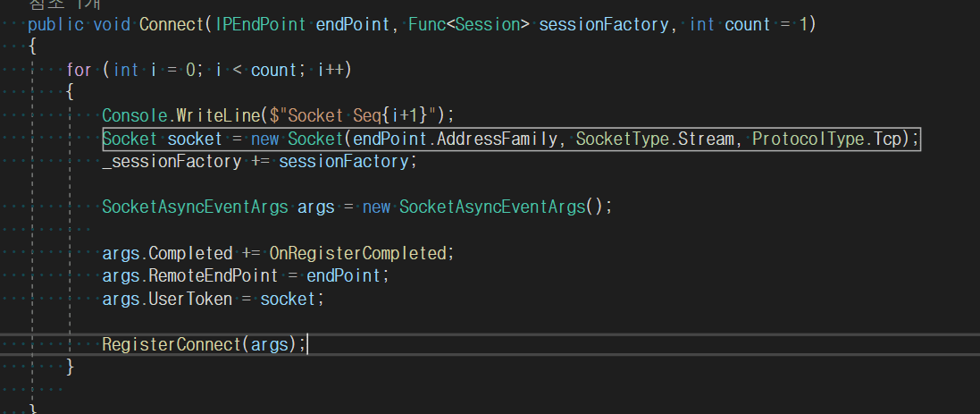Screen dimensions: 980x414
Task: Click the Connect method name
Action: [x=172, y=24]
